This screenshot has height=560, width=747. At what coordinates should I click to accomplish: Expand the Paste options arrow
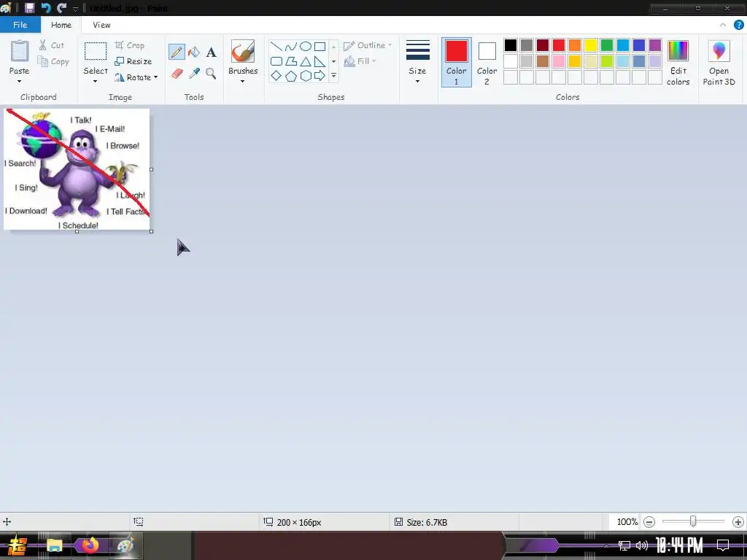coord(20,82)
